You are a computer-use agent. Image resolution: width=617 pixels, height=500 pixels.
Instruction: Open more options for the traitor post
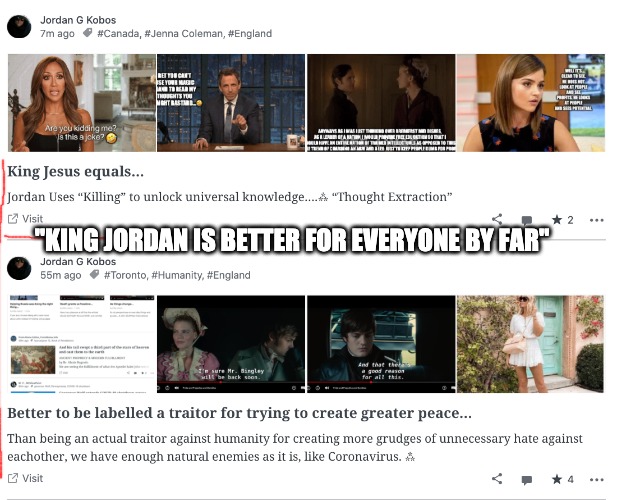coord(597,479)
